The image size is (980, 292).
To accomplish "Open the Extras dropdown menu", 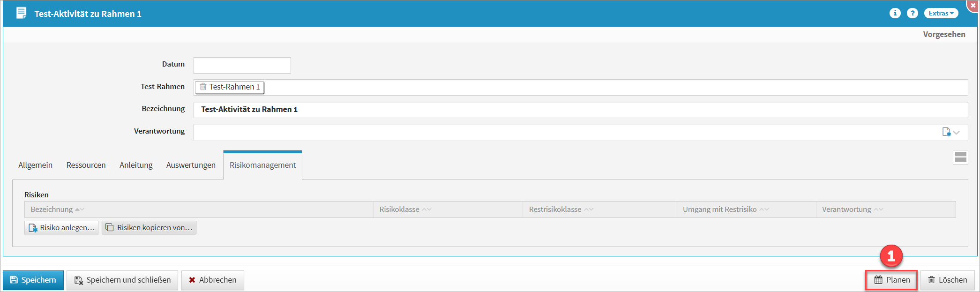I will click(941, 13).
